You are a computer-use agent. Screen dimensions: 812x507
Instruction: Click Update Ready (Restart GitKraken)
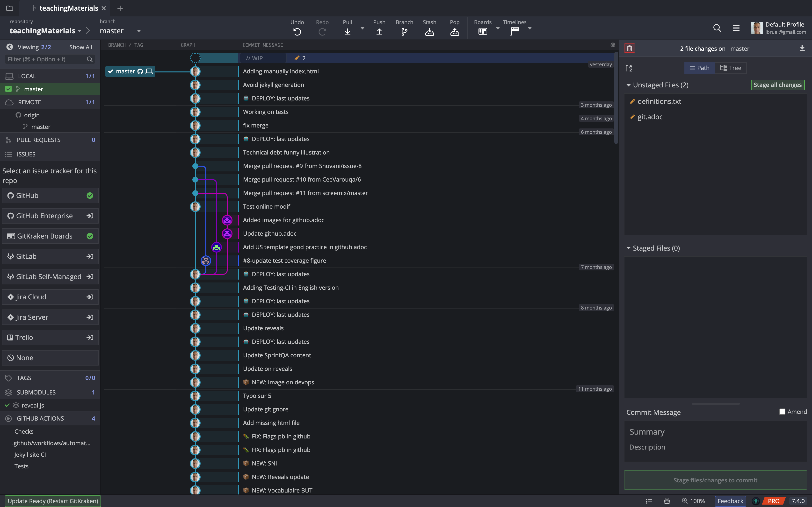(x=53, y=501)
